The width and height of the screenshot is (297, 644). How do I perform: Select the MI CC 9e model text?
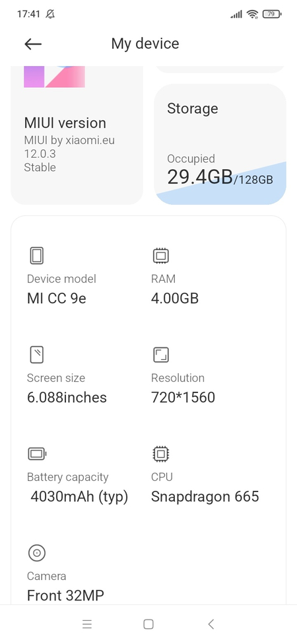tap(57, 298)
